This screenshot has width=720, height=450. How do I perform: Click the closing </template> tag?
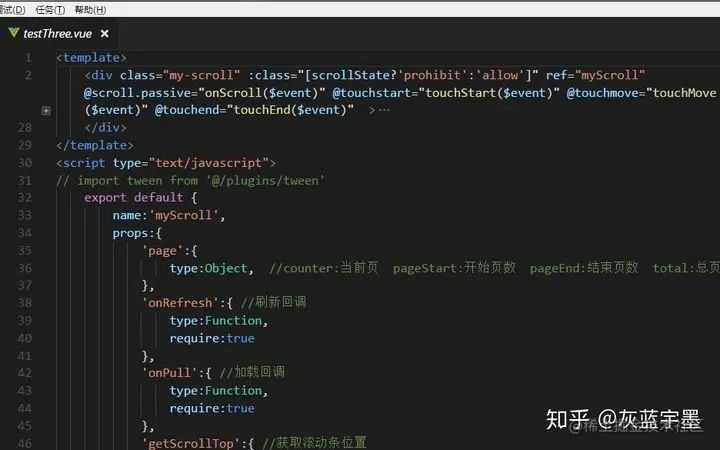(95, 145)
